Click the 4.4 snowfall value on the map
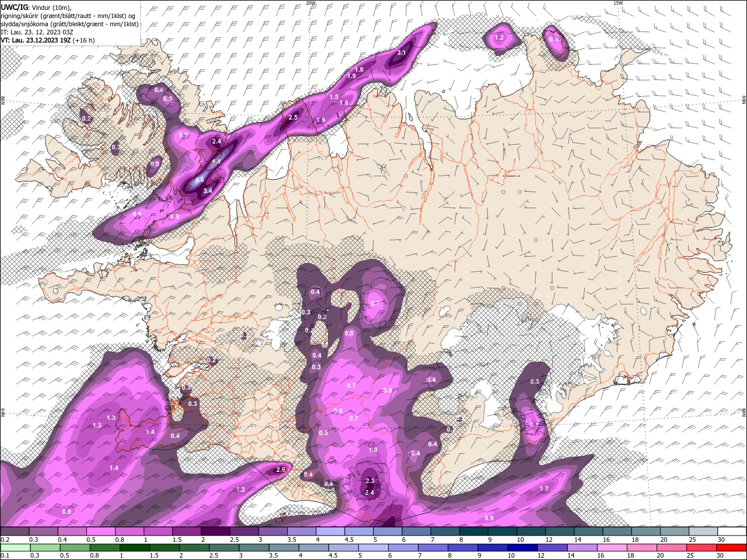Viewport: 747px width, 560px height. coord(216,162)
